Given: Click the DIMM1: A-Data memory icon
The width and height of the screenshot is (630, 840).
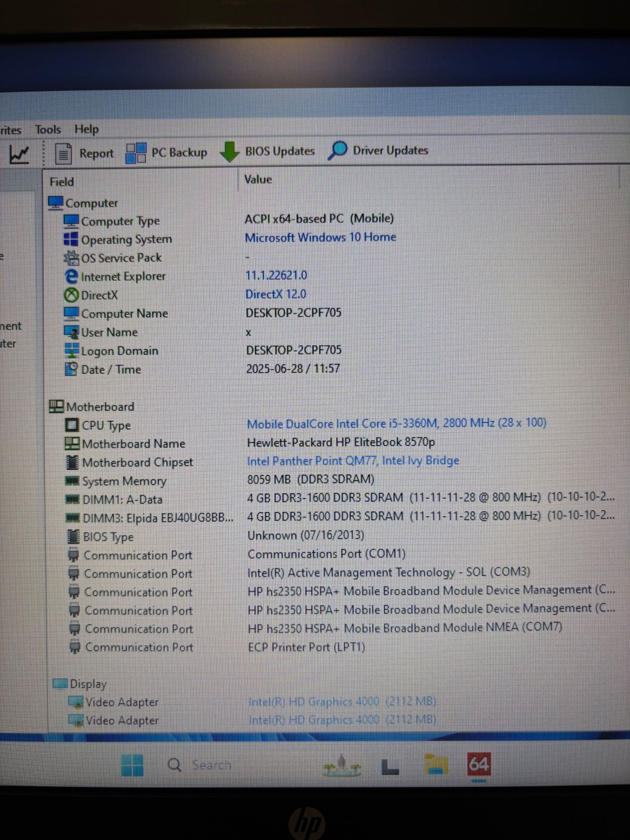Looking at the screenshot, I should click(72, 500).
